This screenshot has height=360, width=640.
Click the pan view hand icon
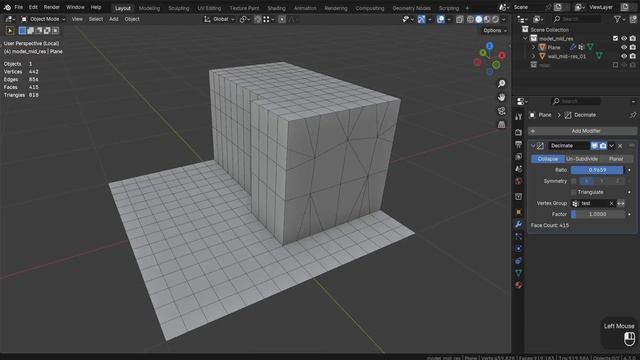(501, 97)
